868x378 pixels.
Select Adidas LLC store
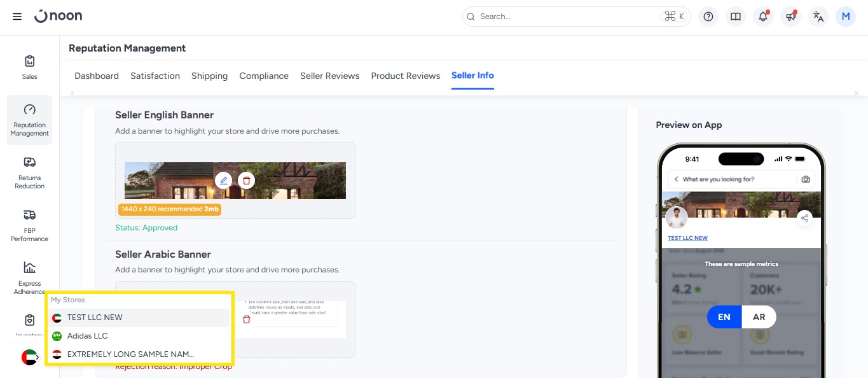[x=87, y=336]
